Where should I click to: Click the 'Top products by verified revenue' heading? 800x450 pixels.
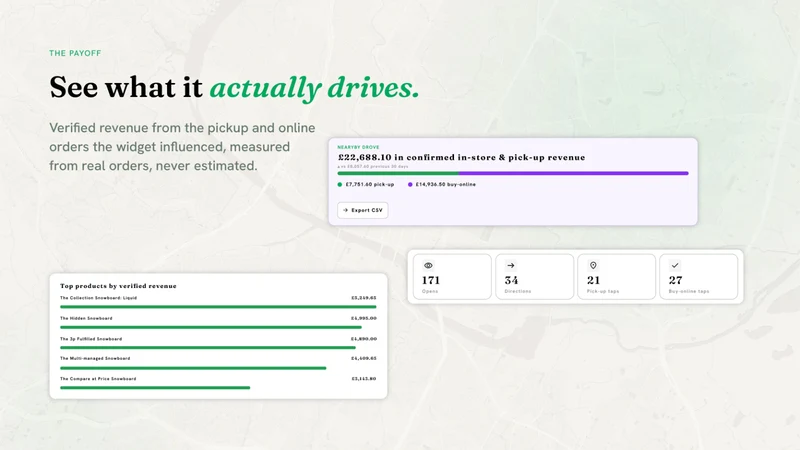pos(118,286)
